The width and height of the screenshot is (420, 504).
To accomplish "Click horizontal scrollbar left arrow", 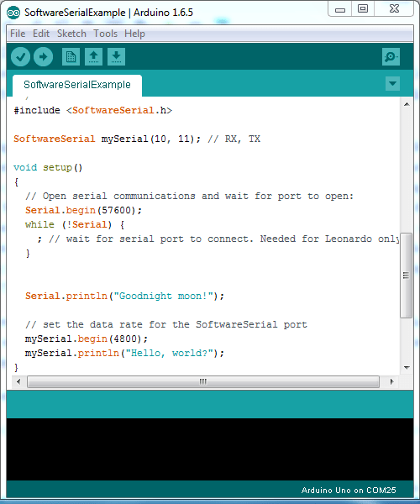I will 18,382.
